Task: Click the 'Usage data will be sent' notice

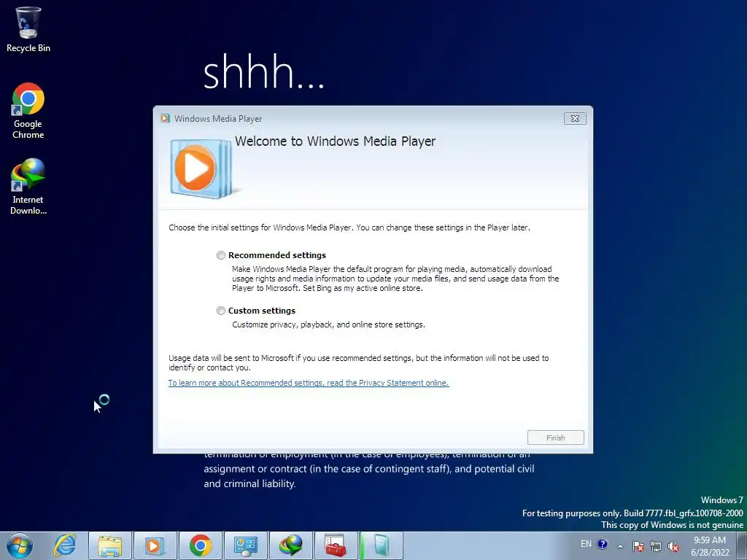Action: tap(359, 363)
